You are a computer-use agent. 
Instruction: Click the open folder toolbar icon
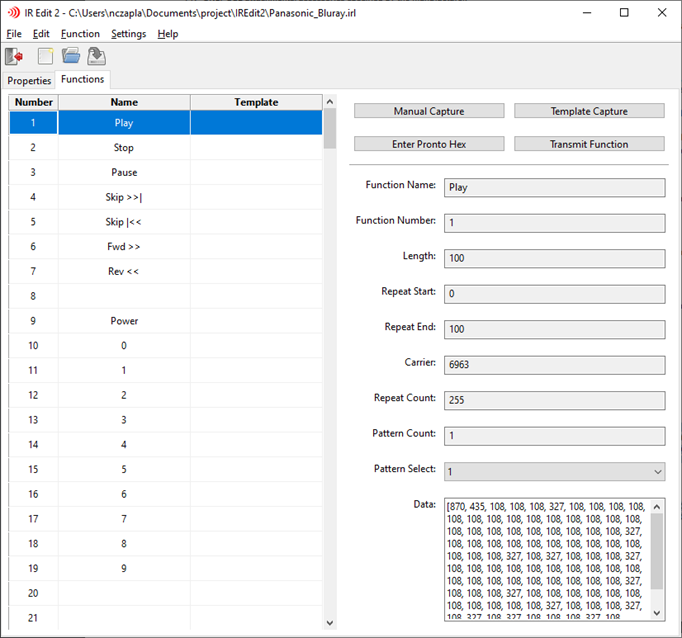point(71,56)
